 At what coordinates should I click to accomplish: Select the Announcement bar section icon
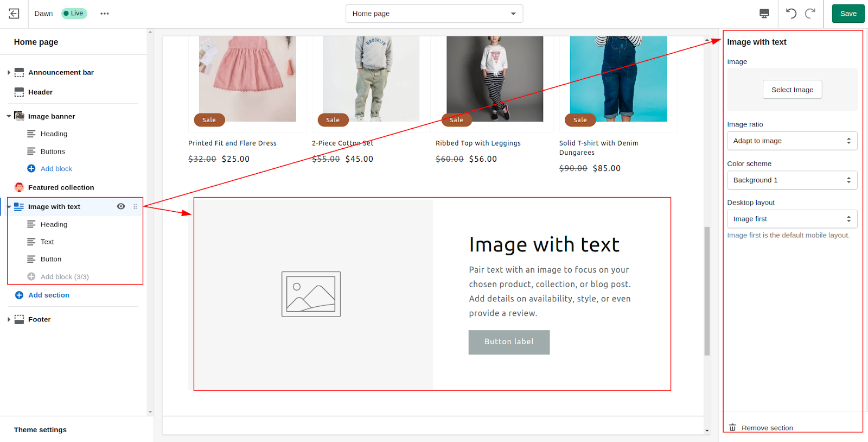(20, 72)
